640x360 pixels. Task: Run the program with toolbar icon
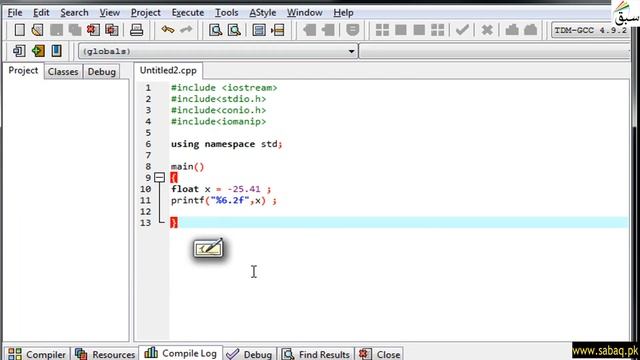pyautogui.click(x=401, y=30)
